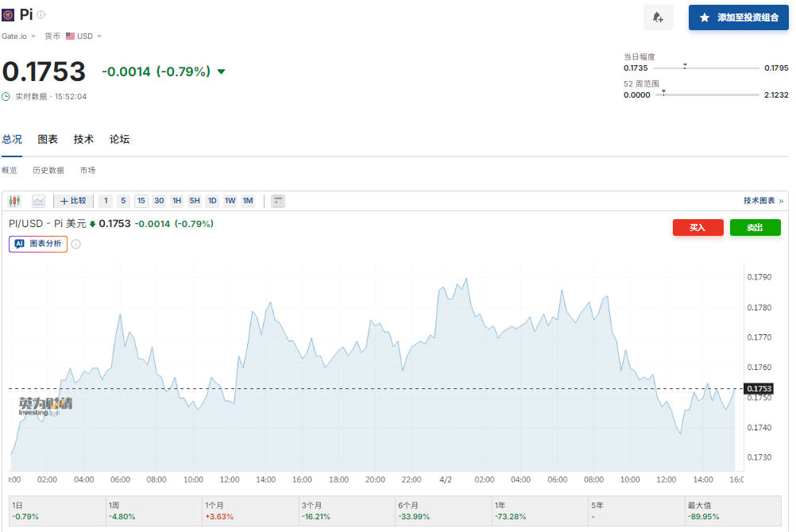Click the news overlay icon in chart toolbar

coord(278,201)
